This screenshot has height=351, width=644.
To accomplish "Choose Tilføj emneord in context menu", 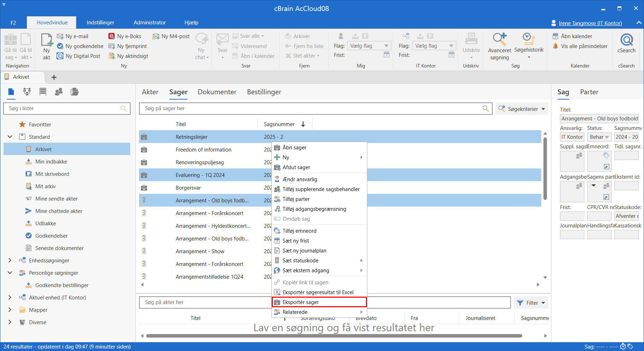I will (319, 231).
